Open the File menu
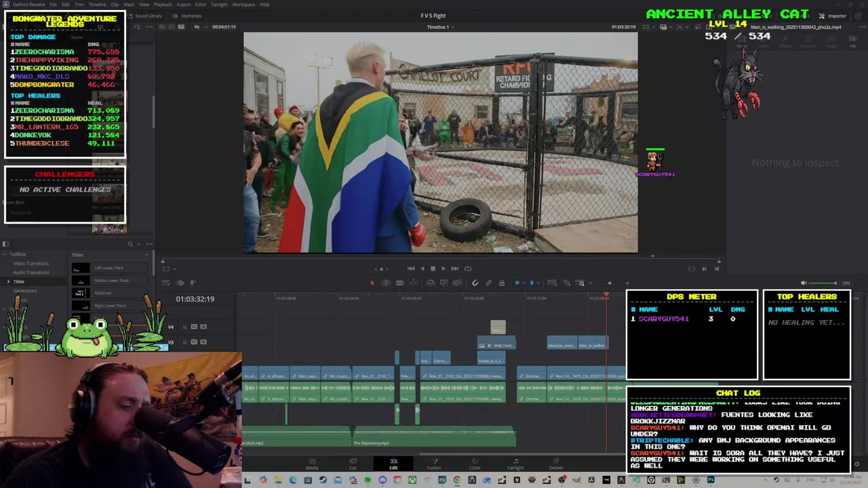Image resolution: width=868 pixels, height=488 pixels. point(53,5)
